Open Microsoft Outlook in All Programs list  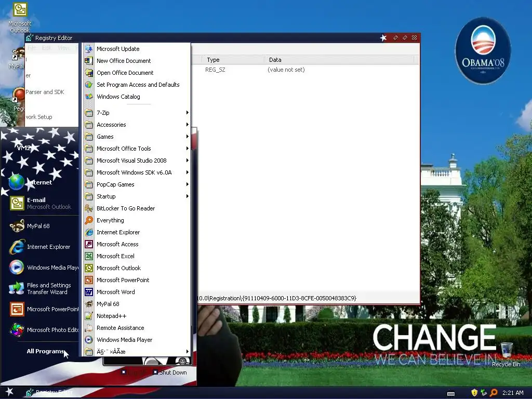pos(118,268)
